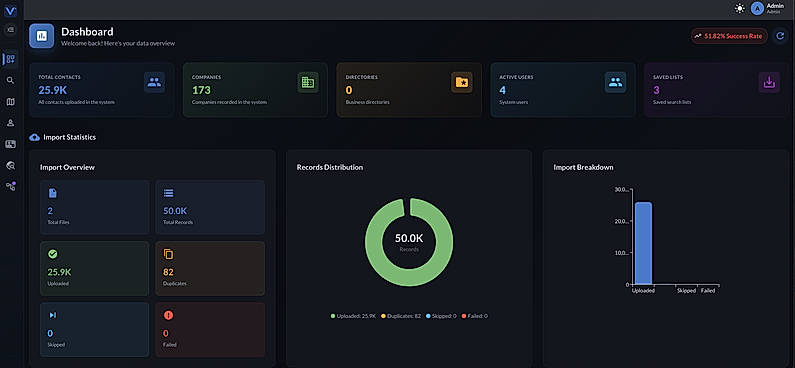Toggle the Uploaded legend entry in Records Distribution
795x368 pixels.
pos(353,316)
